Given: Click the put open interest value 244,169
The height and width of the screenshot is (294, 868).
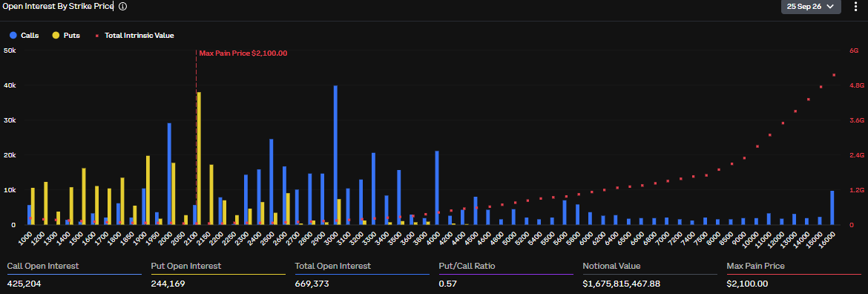Looking at the screenshot, I should pyautogui.click(x=168, y=284).
